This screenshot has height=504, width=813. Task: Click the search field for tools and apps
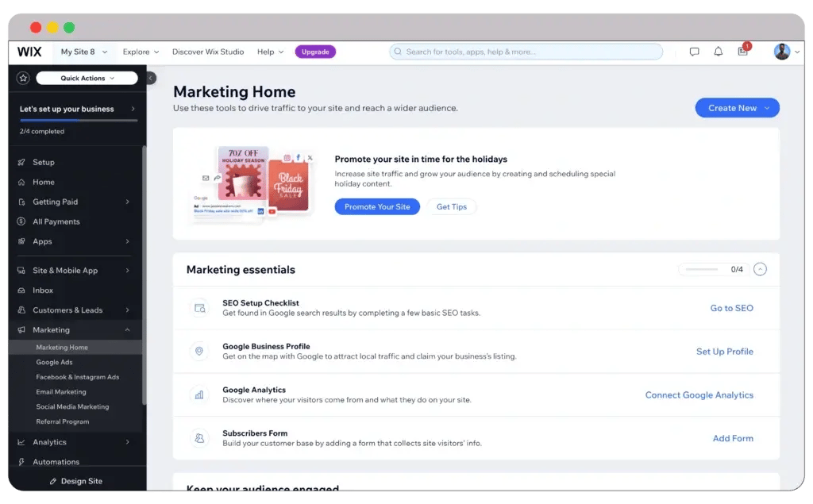click(526, 52)
